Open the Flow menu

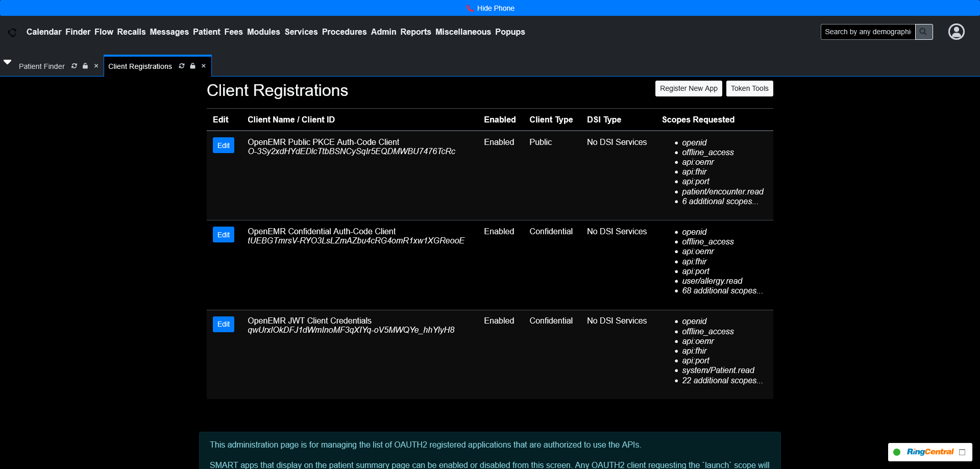[x=104, y=32]
